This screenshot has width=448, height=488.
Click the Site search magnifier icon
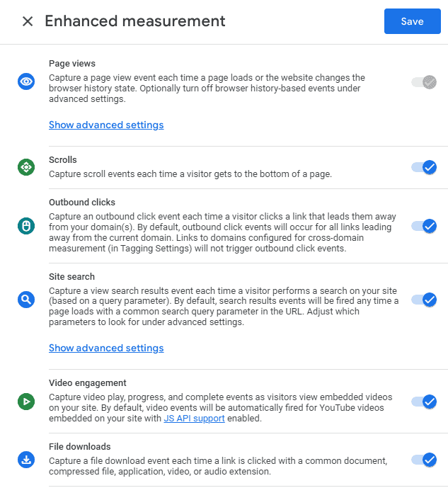(x=26, y=300)
